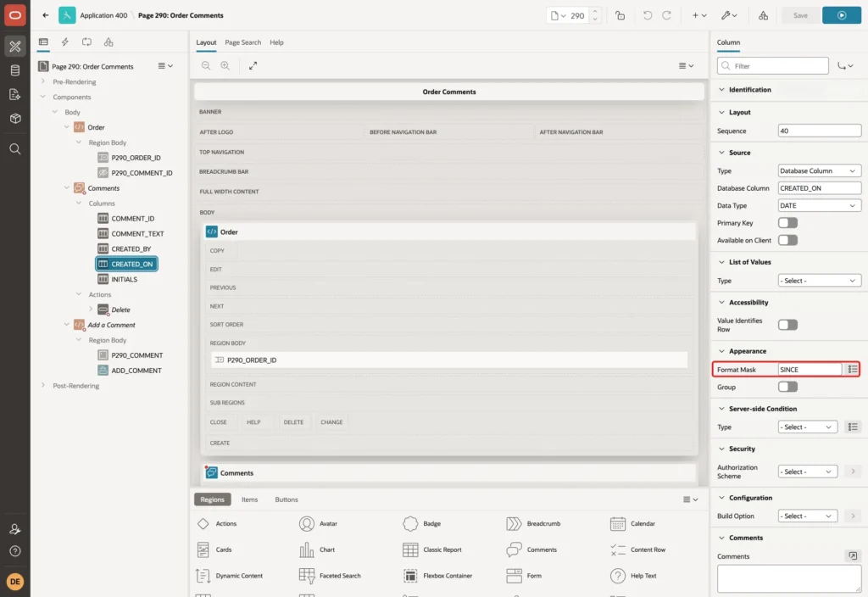
Task: Click the property Filter search field
Action: click(773, 66)
